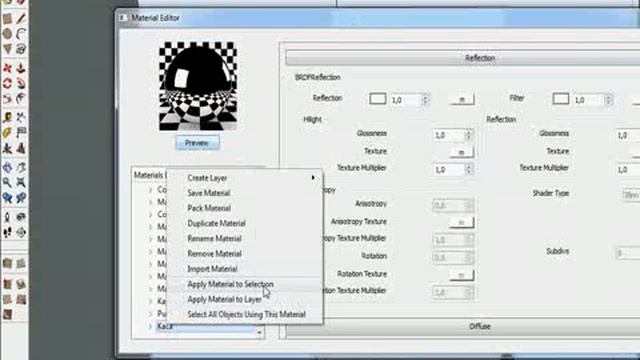The width and height of the screenshot is (640, 360).
Task: Open Anisotropy Texture 'm' map button
Action: pos(461,222)
